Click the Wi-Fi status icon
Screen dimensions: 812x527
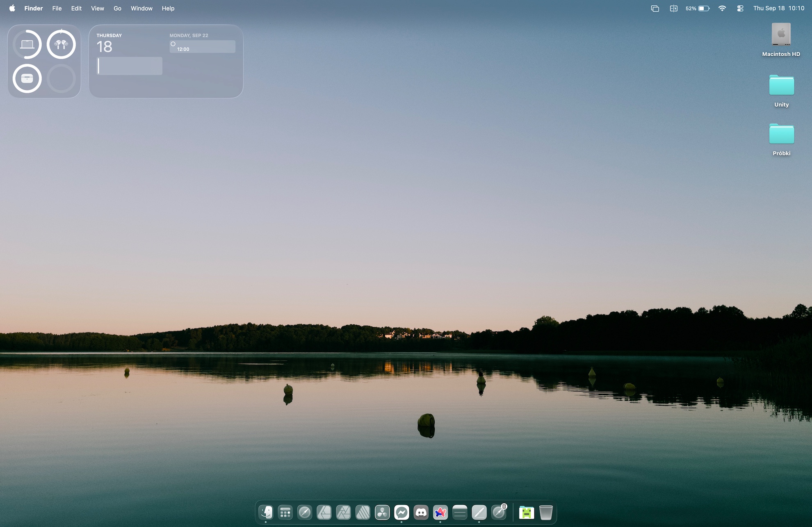click(722, 8)
